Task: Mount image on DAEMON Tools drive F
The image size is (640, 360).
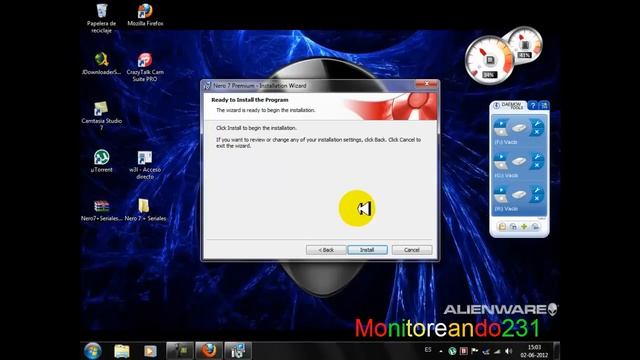Action: (x=500, y=123)
